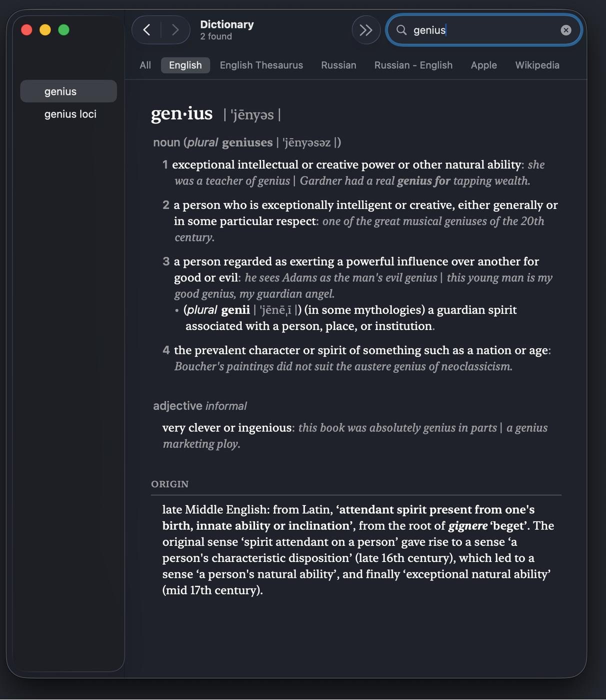Screen dimensions: 606x700
Task: Switch to the All dictionaries tab
Action: pos(145,65)
